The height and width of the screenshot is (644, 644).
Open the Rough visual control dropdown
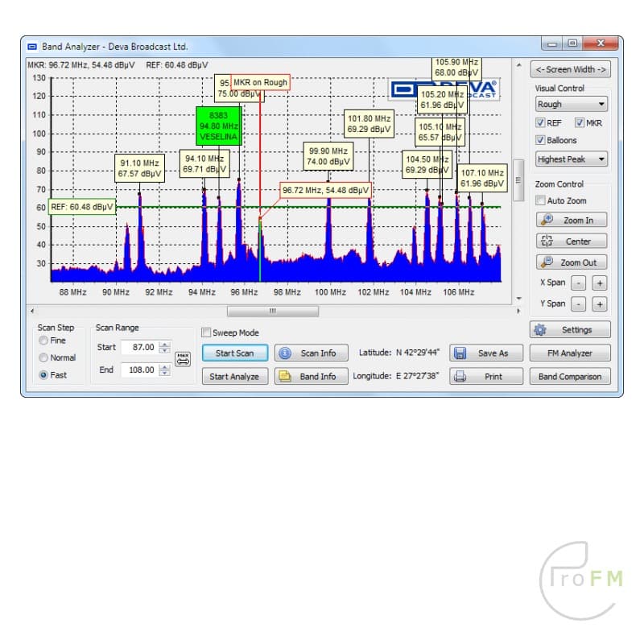(x=571, y=104)
